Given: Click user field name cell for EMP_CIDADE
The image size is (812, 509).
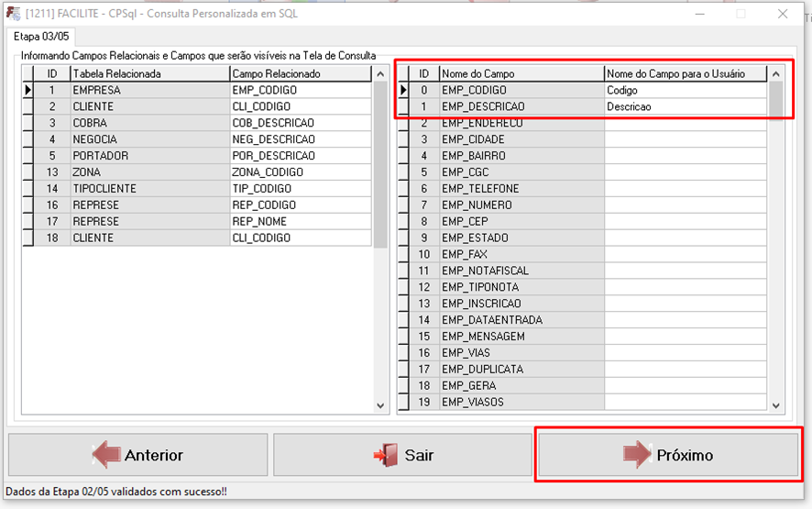Looking at the screenshot, I should coord(685,139).
